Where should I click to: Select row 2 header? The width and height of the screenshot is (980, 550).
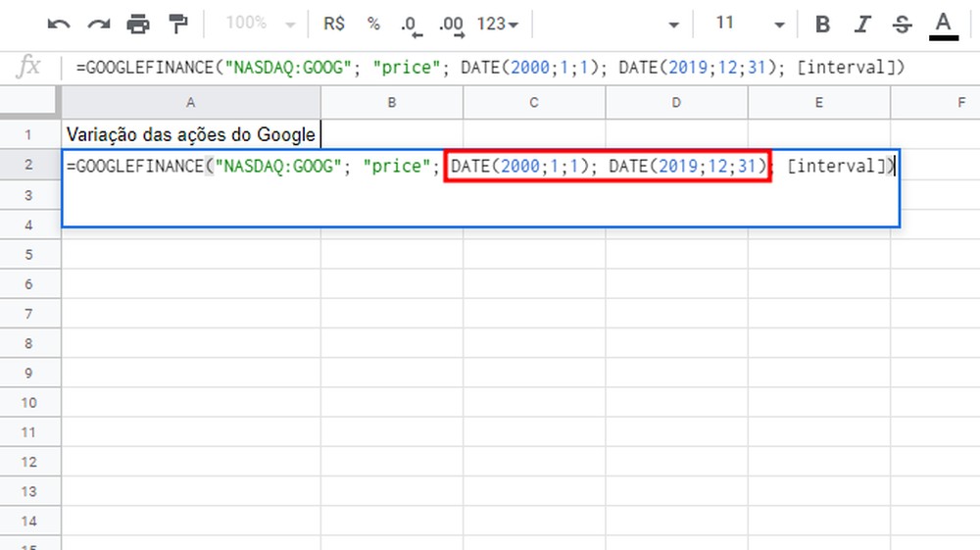[29, 165]
